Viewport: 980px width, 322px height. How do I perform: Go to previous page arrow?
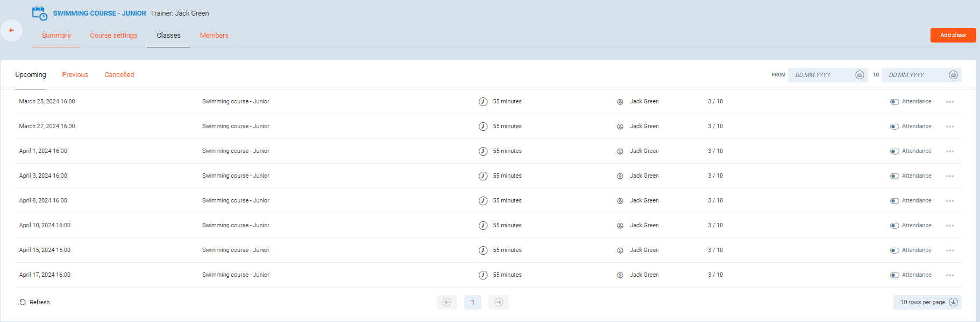click(447, 302)
